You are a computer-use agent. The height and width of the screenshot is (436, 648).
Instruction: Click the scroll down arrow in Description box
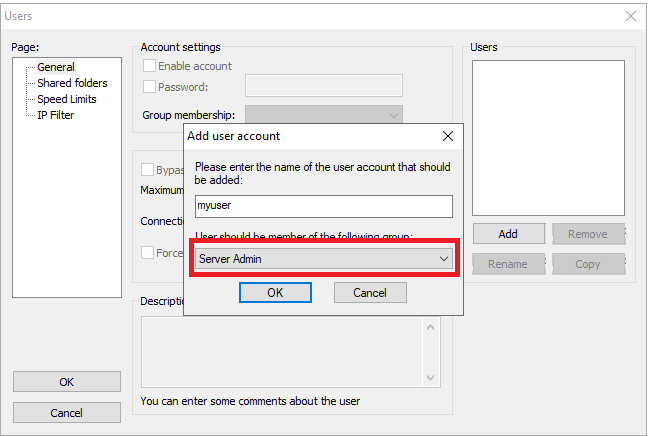click(432, 377)
